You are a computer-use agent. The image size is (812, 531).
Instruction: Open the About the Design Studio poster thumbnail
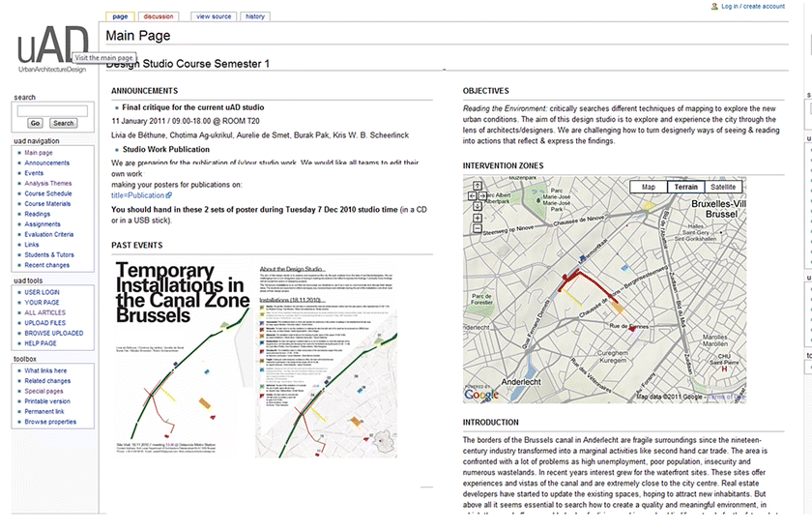coord(327,361)
